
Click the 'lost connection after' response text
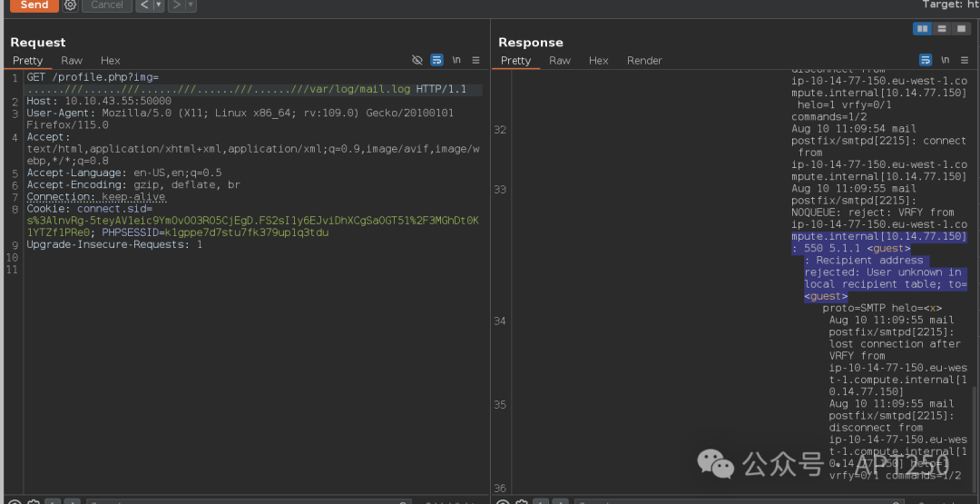(x=895, y=344)
